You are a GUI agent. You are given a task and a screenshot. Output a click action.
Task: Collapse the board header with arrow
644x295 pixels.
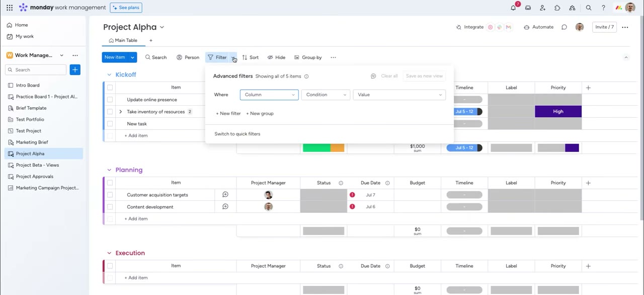pos(626,57)
